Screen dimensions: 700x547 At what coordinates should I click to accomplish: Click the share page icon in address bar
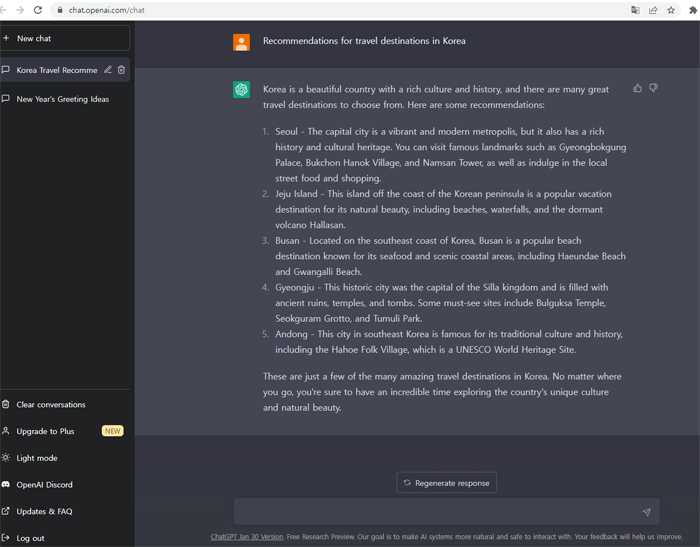[653, 10]
